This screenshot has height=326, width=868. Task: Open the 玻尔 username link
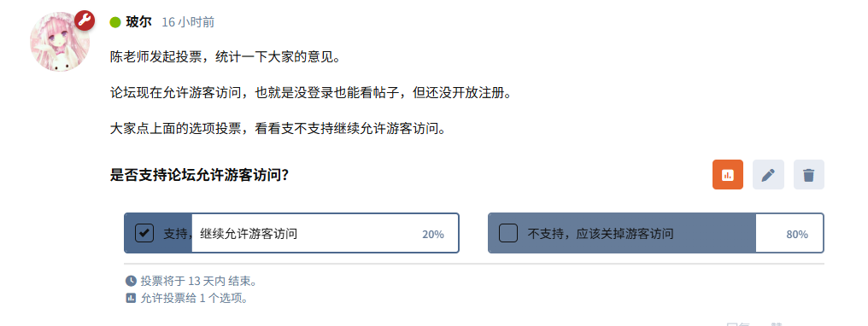(x=138, y=22)
